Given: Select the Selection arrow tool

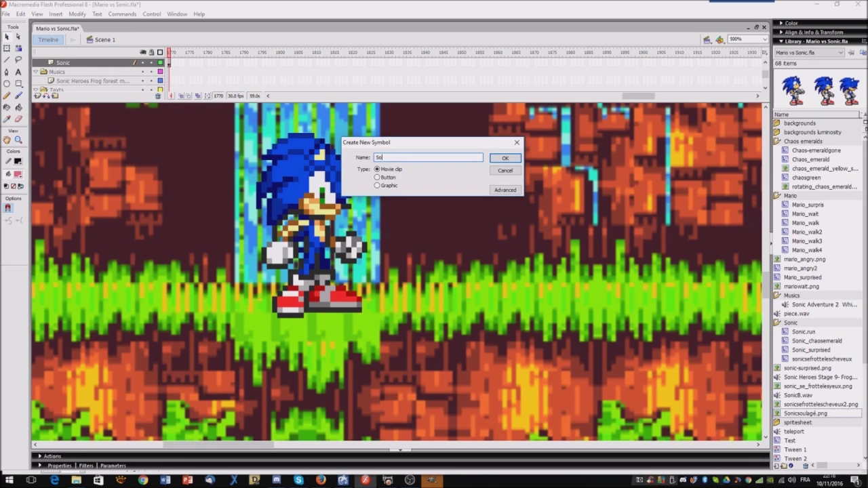Looking at the screenshot, I should coord(7,37).
